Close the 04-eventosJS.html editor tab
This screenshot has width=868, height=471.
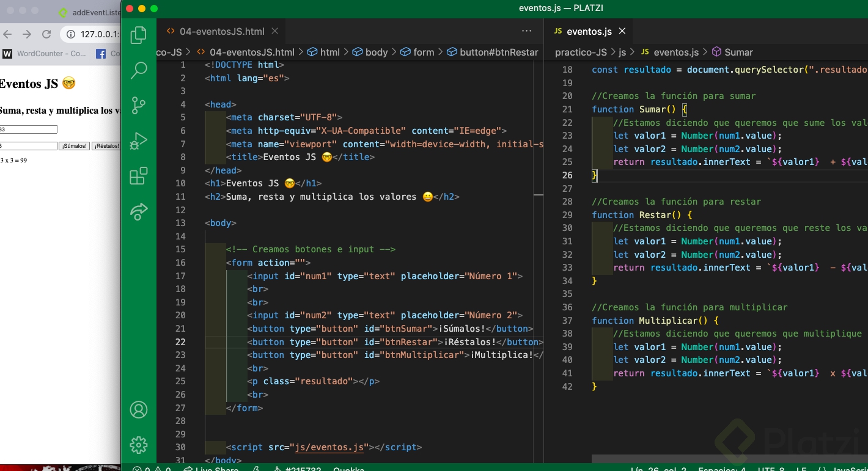275,31
